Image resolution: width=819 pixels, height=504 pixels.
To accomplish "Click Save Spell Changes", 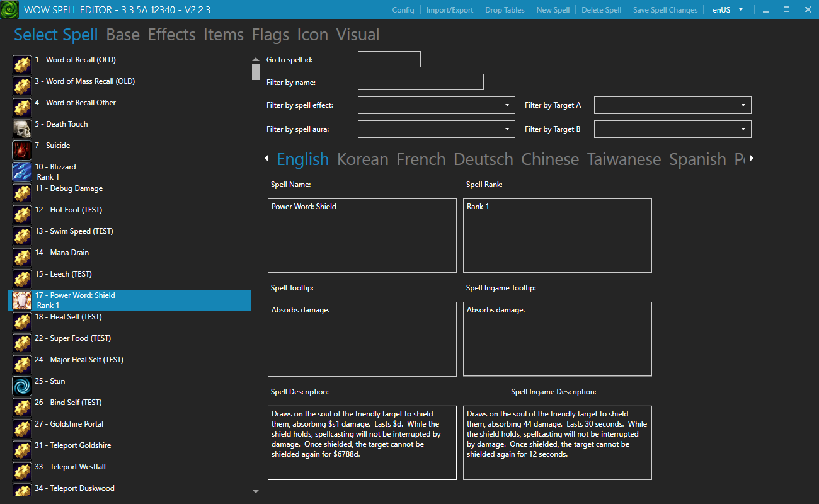I will (x=665, y=10).
